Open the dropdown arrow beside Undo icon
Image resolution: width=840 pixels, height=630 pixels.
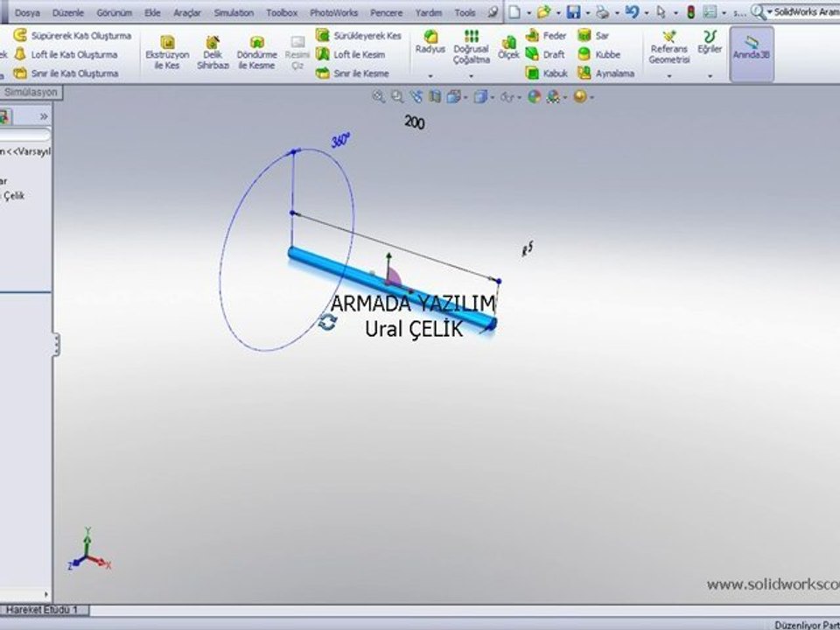[x=646, y=13]
